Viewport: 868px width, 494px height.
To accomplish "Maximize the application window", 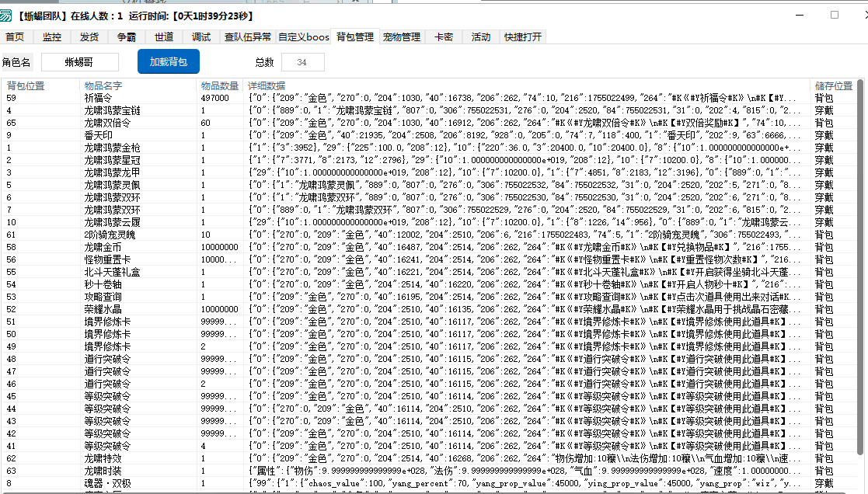I will 835,15.
